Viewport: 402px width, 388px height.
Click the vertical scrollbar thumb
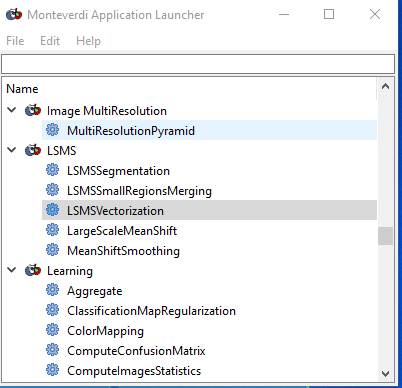click(x=385, y=236)
